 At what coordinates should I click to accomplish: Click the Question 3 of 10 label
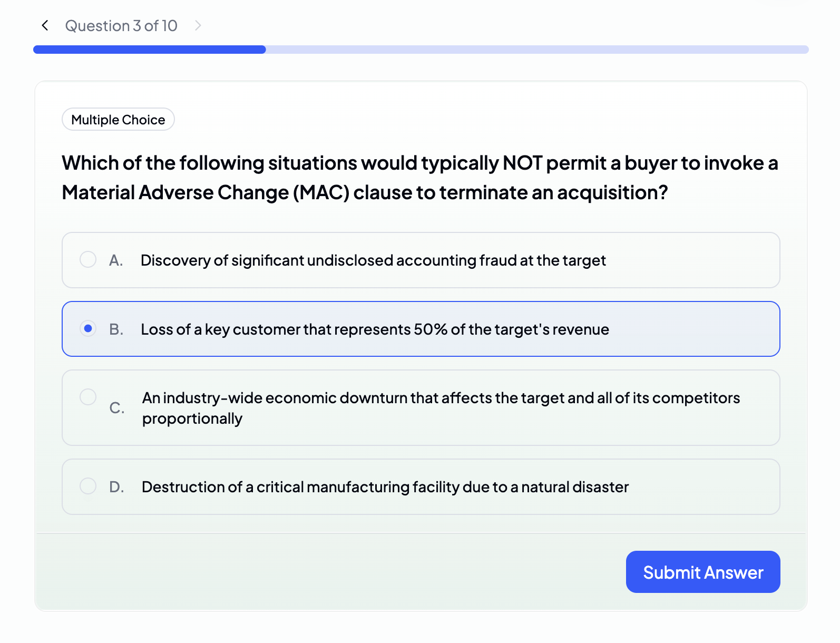point(121,25)
